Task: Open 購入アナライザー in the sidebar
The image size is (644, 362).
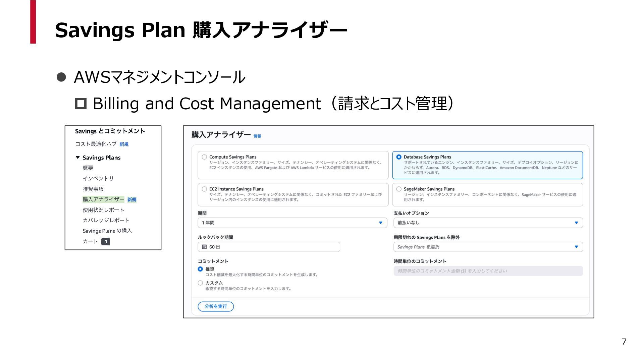Action: [103, 199]
